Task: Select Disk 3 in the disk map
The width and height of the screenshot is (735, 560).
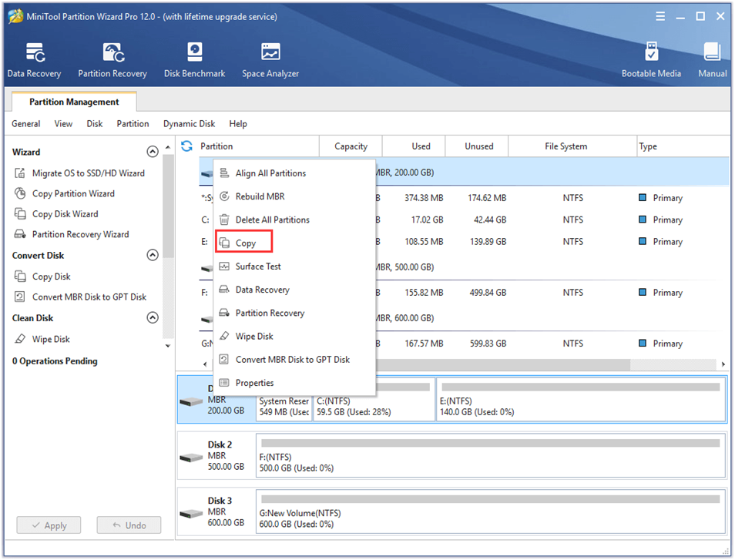Action: 216,512
